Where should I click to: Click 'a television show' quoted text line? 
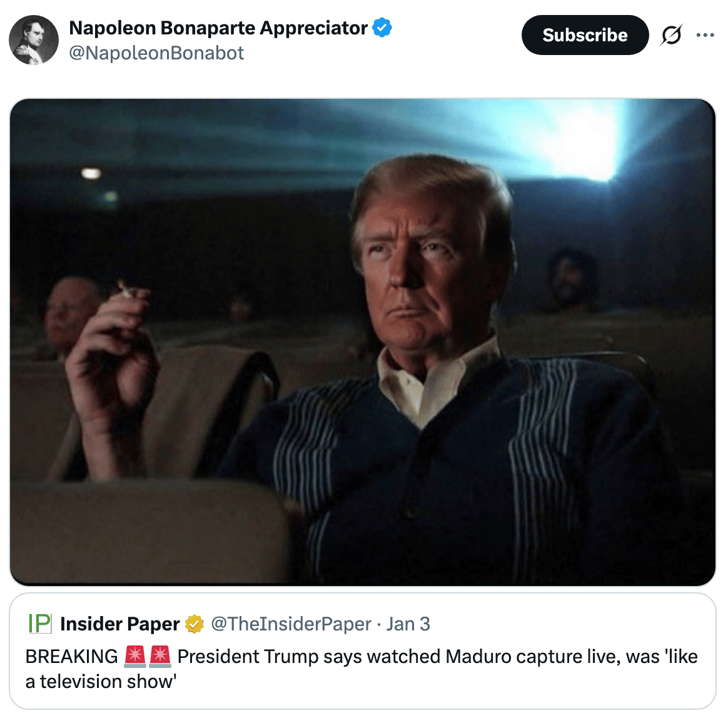tap(101, 681)
